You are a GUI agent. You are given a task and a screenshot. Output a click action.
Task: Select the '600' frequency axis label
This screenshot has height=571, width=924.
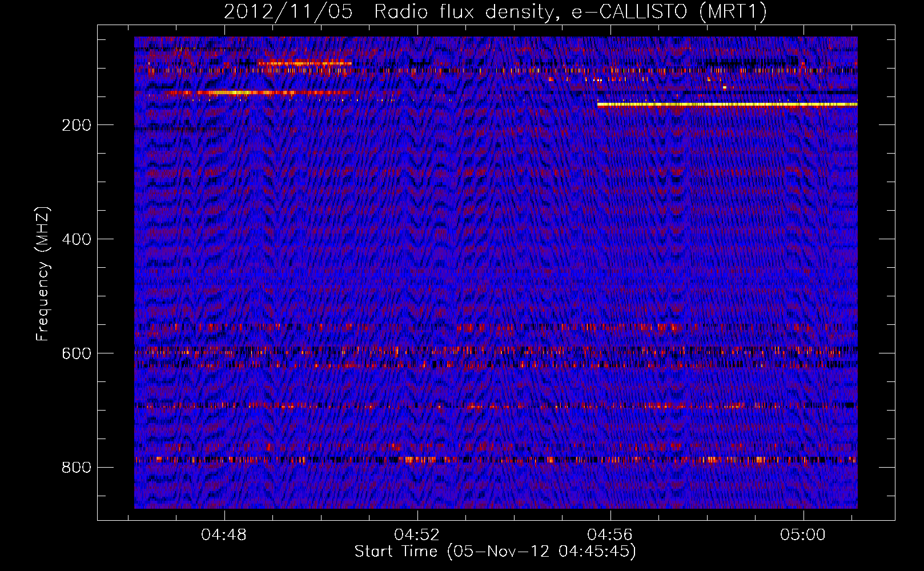77,353
